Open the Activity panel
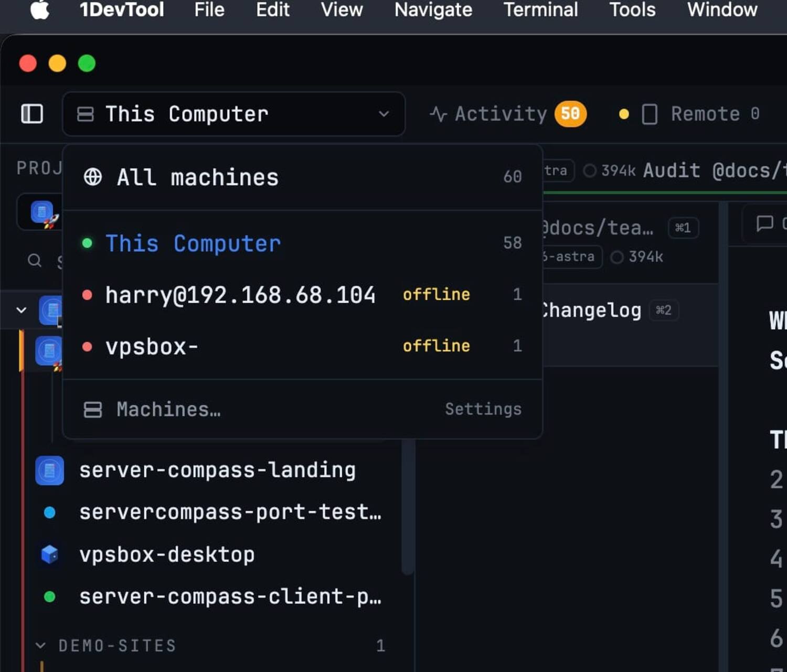The height and width of the screenshot is (672, 787). click(507, 114)
